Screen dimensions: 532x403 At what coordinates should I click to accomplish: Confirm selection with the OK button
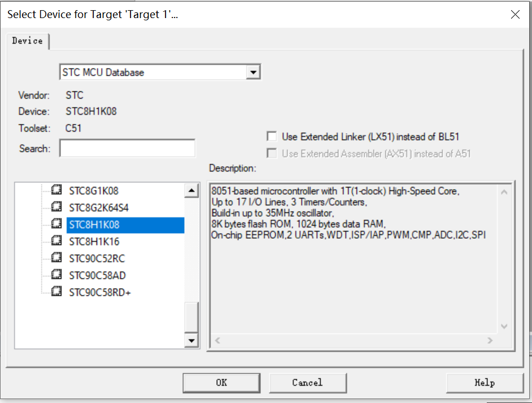click(x=221, y=383)
